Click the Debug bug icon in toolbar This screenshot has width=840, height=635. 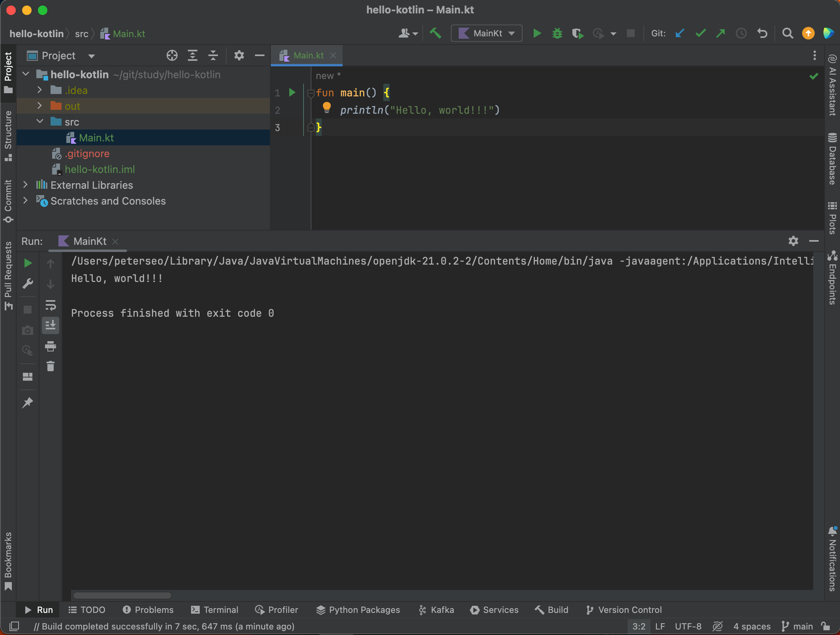pyautogui.click(x=557, y=33)
